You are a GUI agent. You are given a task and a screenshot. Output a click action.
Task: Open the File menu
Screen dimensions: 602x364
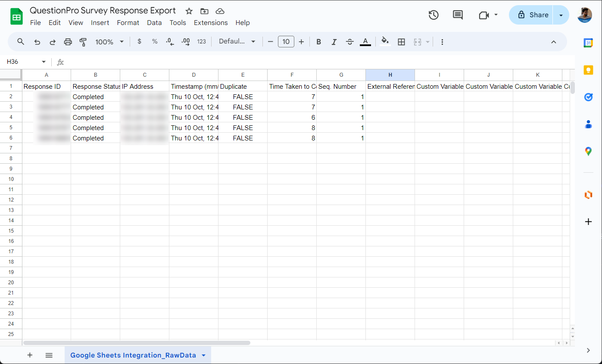35,23
